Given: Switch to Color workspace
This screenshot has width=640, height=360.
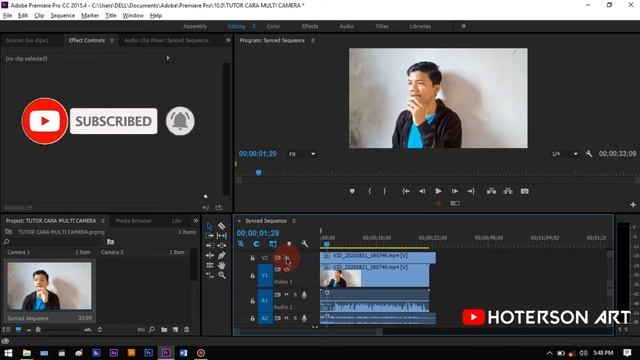Looking at the screenshot, I should point(273,26).
